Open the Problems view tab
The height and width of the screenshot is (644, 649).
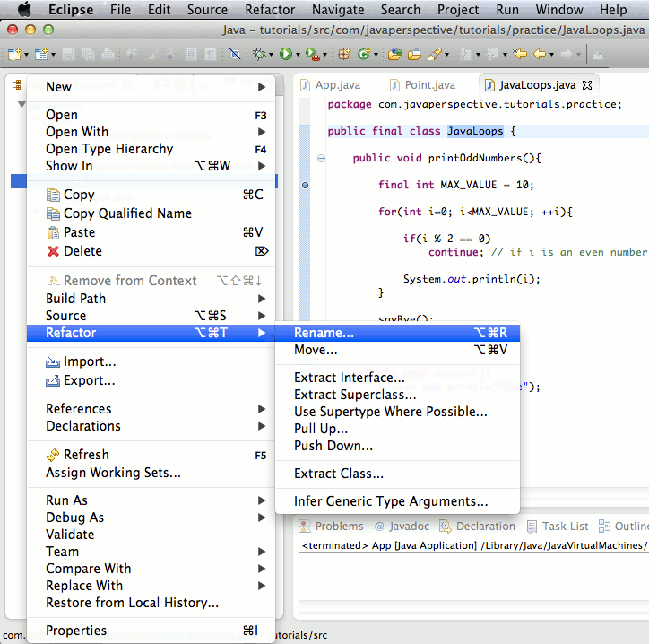point(338,527)
